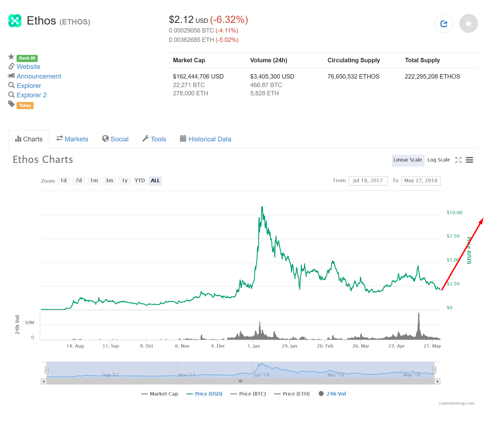Screen dimensions: 504x422
Task: Click the From date field
Action: pos(368,181)
